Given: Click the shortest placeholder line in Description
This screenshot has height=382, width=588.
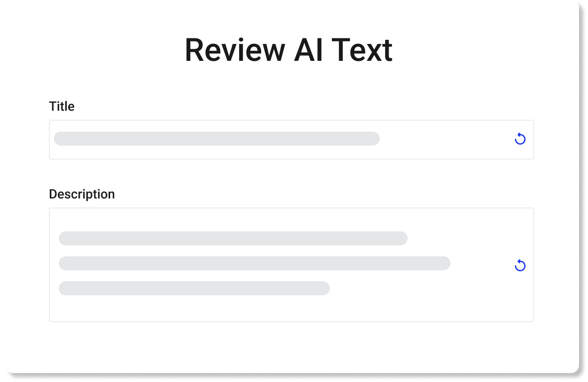Looking at the screenshot, I should click(x=194, y=288).
